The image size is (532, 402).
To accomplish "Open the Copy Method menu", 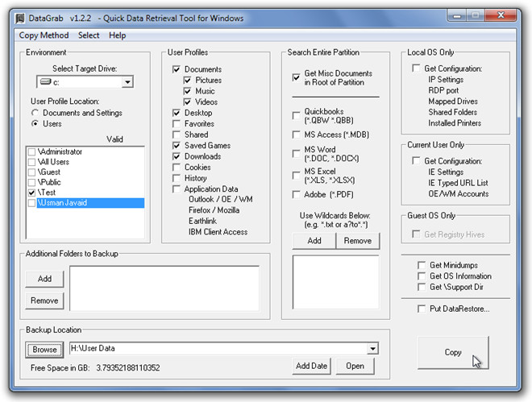I will (x=44, y=35).
